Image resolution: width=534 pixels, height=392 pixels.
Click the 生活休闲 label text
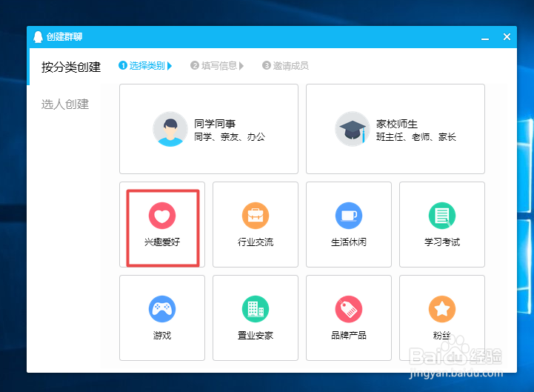coord(349,242)
